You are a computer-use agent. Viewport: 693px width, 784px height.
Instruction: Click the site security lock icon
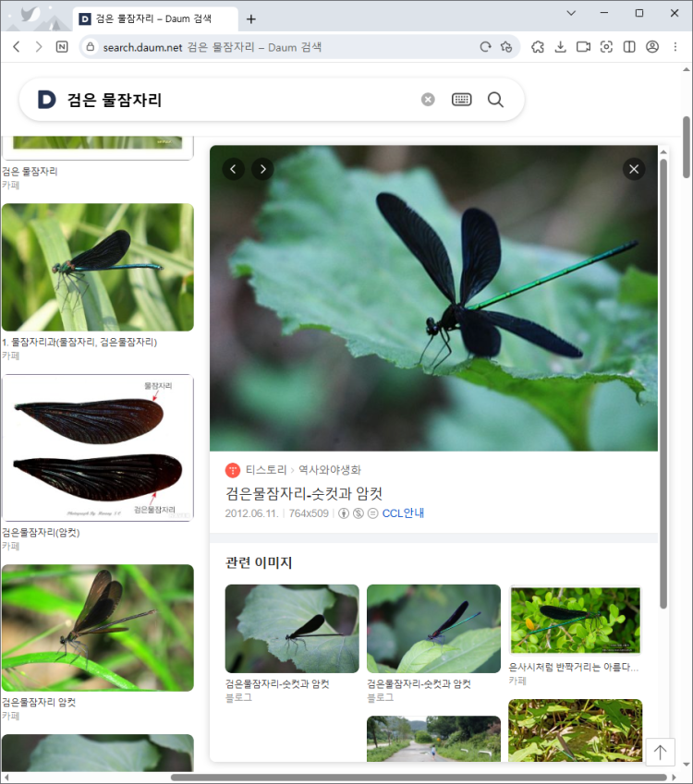point(90,47)
